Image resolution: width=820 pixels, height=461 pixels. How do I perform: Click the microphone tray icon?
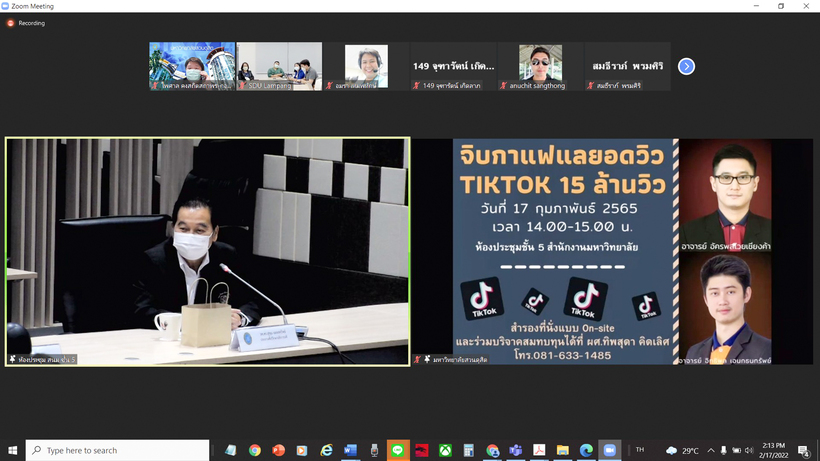724,450
